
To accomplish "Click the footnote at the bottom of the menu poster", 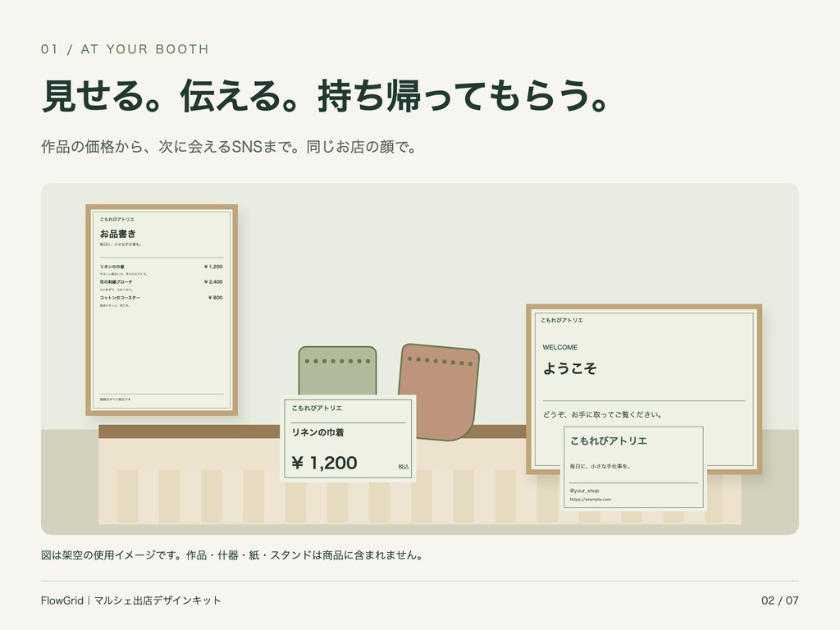I will tap(115, 399).
